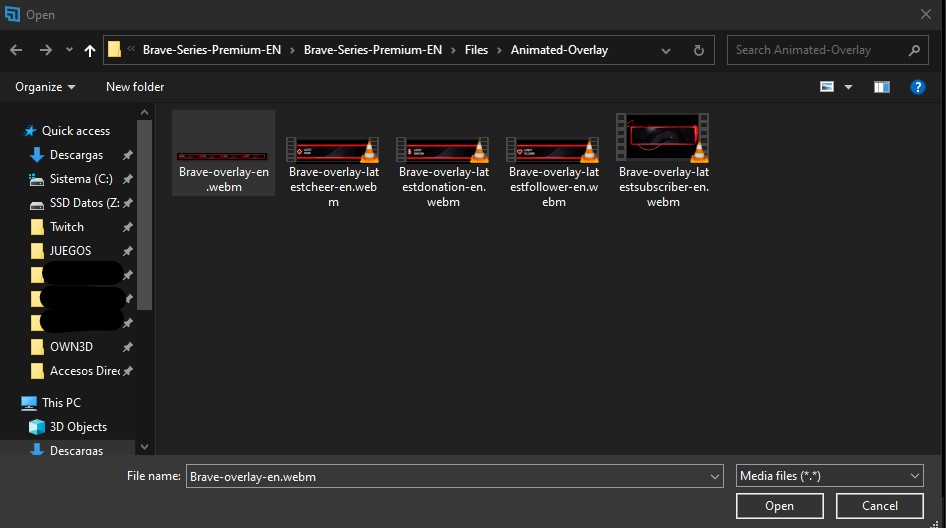Click the Search Animated-Overlay field

(x=820, y=50)
